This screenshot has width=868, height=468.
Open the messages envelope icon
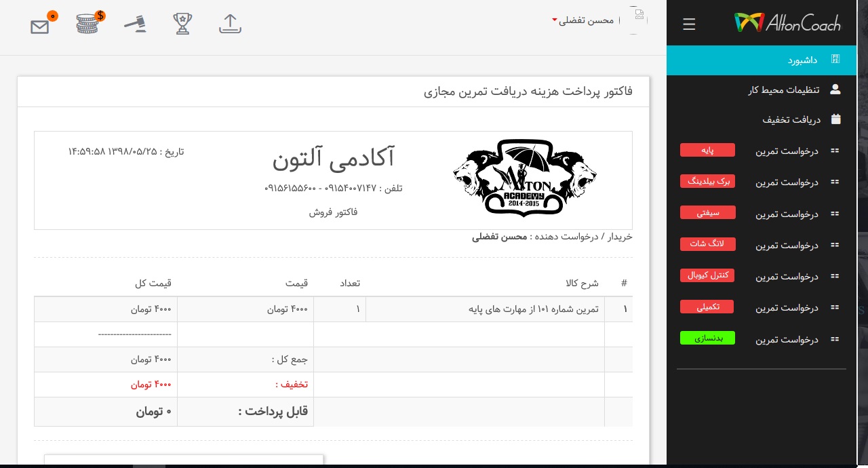[41, 26]
